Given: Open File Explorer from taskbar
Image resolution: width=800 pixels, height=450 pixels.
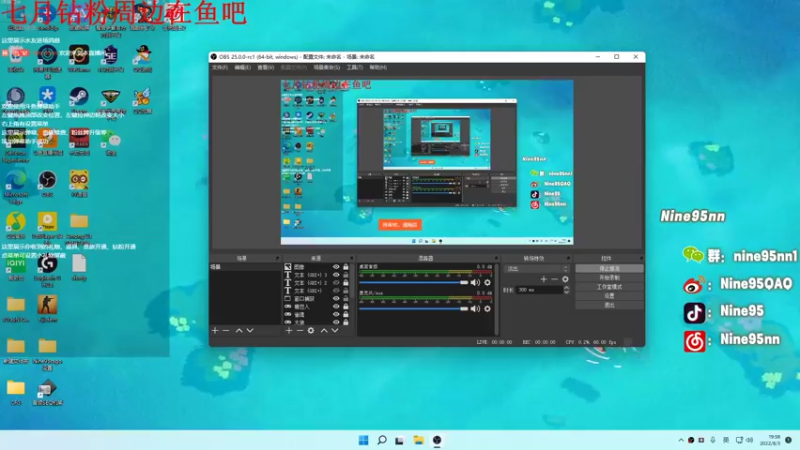Looking at the screenshot, I should (x=418, y=440).
